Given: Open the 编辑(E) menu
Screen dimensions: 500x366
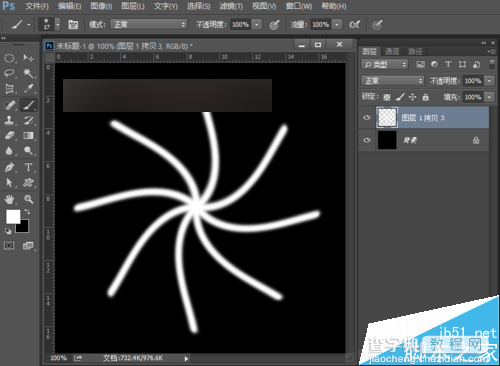Looking at the screenshot, I should (x=69, y=6).
